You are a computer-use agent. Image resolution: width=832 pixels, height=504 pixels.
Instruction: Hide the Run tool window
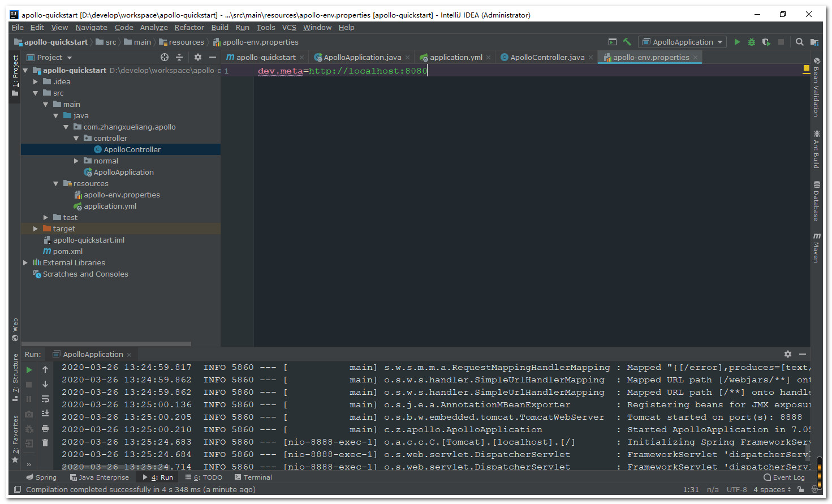pos(803,354)
